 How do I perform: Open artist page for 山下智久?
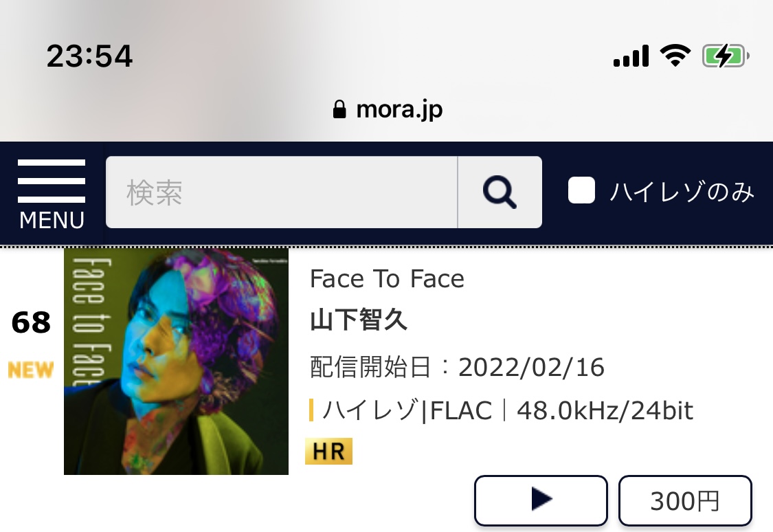(x=359, y=320)
